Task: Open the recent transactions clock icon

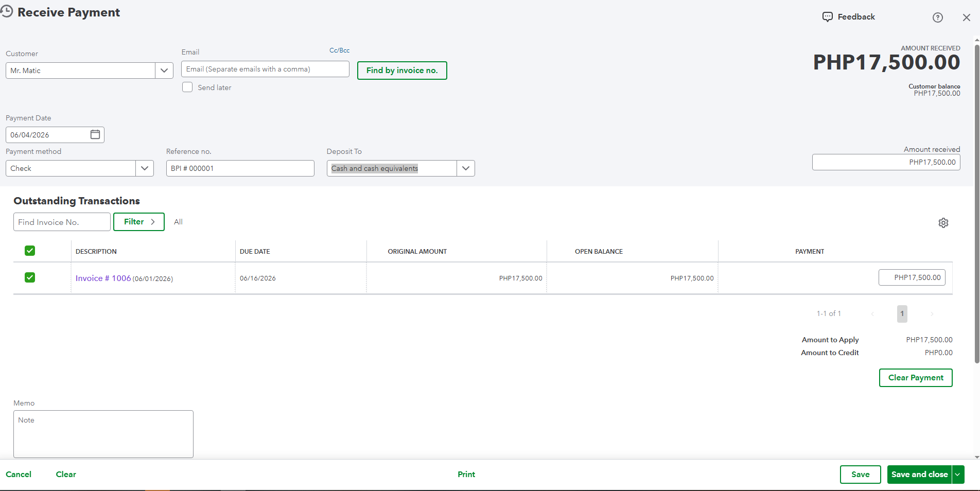Action: (x=6, y=12)
